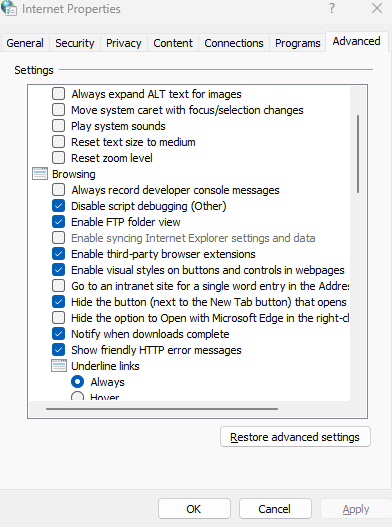Viewport: 392px width, 527px height.
Task: Check Always expand ALT text for images
Action: pyautogui.click(x=58, y=94)
